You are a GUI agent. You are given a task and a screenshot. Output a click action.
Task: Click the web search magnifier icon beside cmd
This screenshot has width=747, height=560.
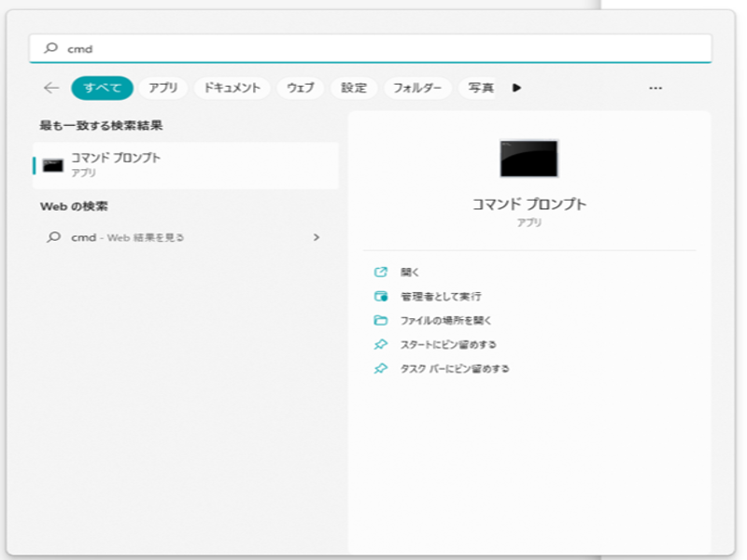(53, 237)
